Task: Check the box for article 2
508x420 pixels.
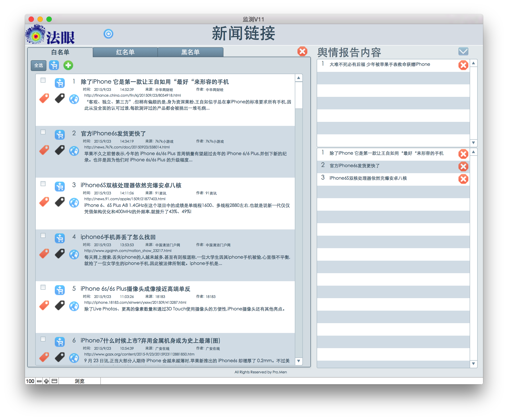Action: 43,132
